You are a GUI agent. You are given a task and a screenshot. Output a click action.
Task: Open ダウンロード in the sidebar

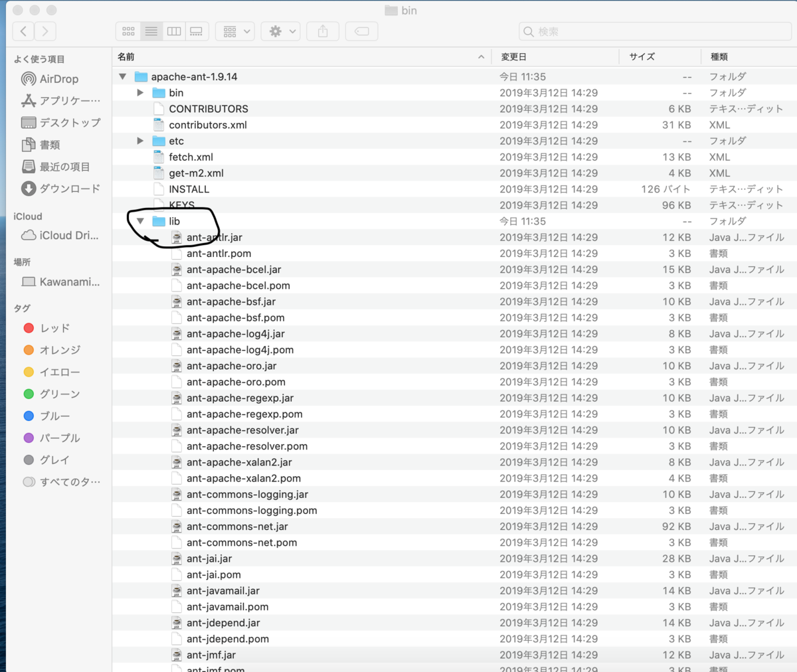(x=60, y=189)
